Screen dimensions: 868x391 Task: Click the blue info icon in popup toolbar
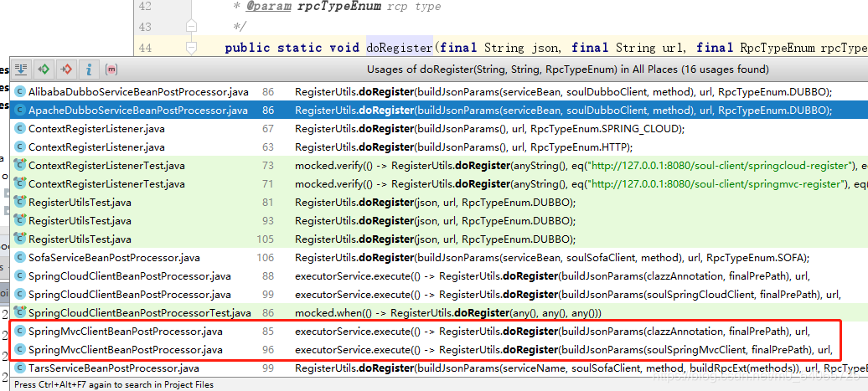click(x=89, y=69)
